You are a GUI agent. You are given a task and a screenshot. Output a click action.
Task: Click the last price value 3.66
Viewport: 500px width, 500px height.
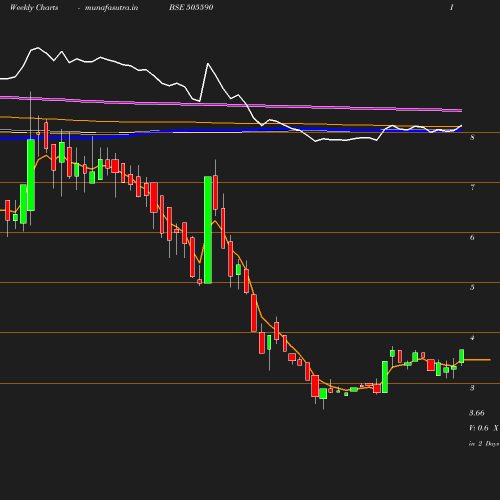(x=477, y=413)
